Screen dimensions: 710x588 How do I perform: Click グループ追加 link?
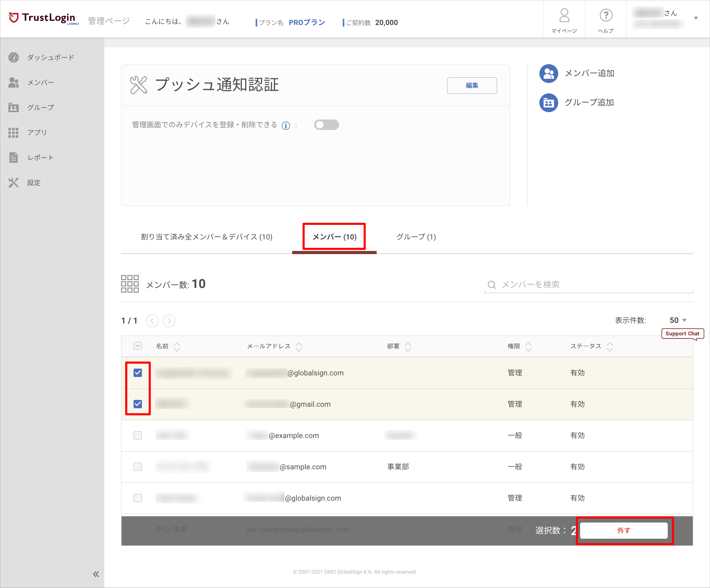point(589,103)
